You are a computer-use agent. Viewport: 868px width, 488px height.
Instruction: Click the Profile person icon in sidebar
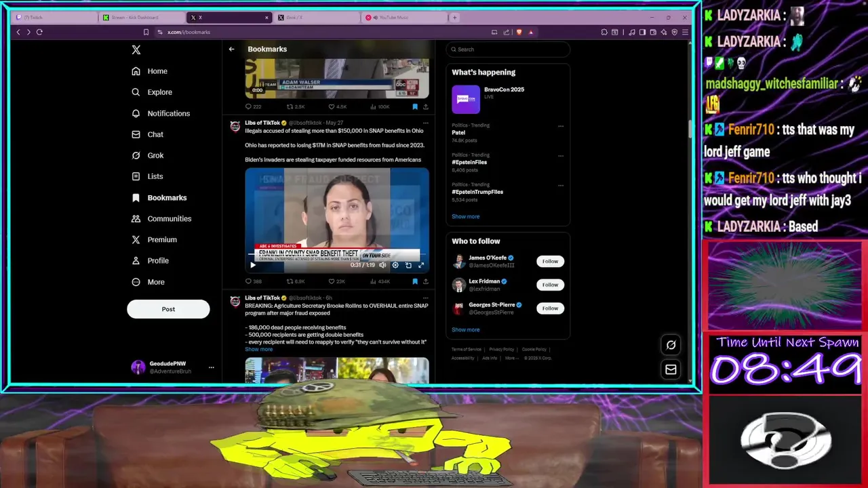tap(136, 260)
